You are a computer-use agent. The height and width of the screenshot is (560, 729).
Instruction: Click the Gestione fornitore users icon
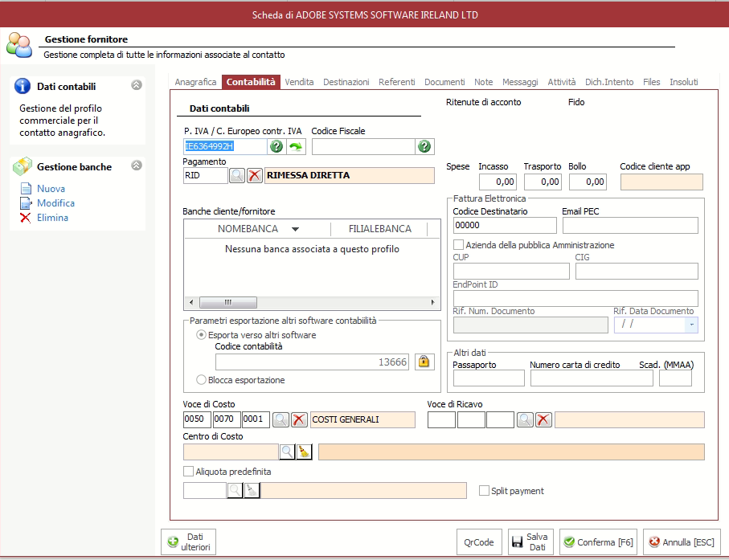point(19,46)
